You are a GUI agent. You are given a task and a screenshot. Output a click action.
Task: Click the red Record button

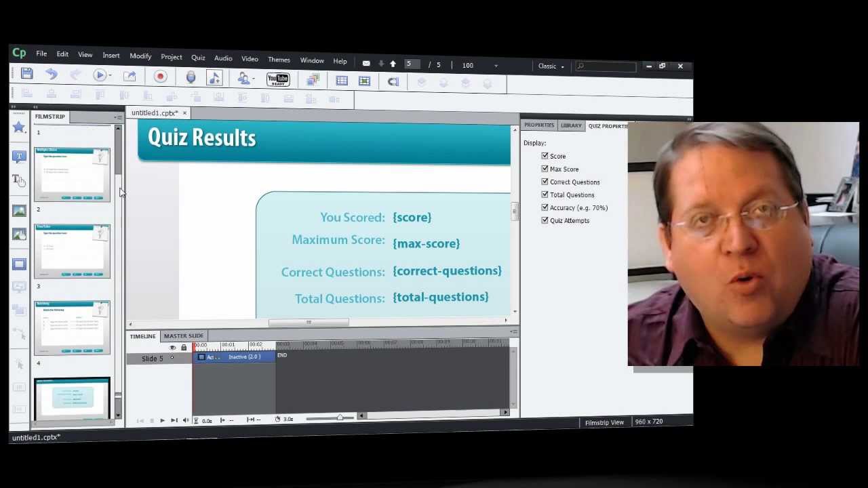[x=160, y=77]
